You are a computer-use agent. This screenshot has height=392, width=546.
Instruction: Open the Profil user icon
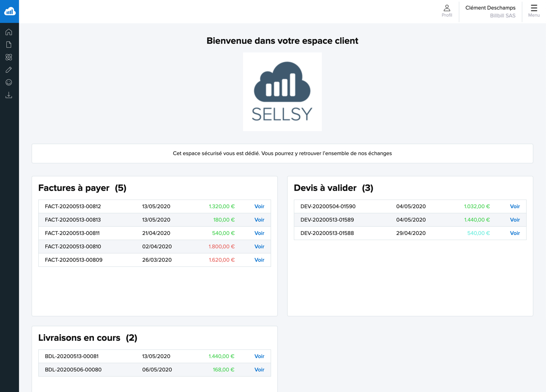point(447,11)
